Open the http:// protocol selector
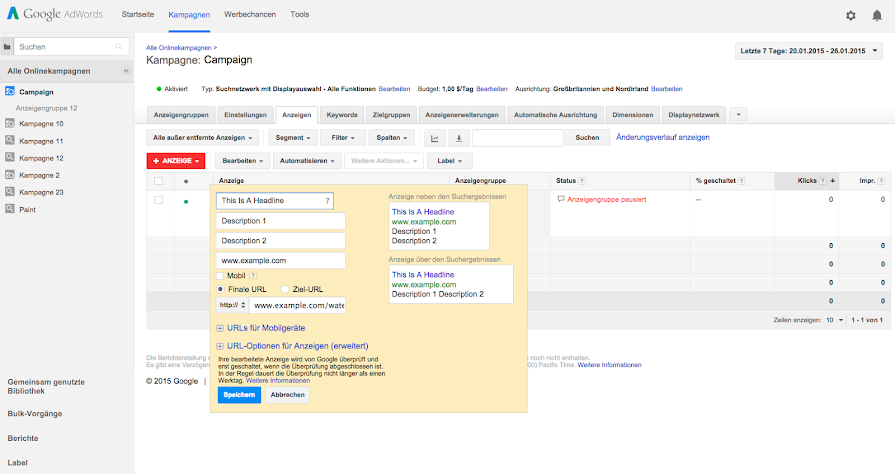 [x=232, y=305]
